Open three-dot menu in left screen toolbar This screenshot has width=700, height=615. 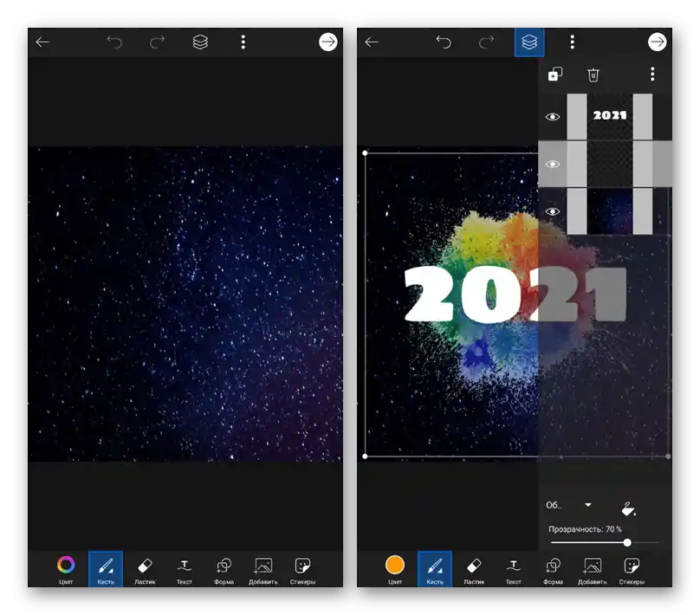pos(243,42)
